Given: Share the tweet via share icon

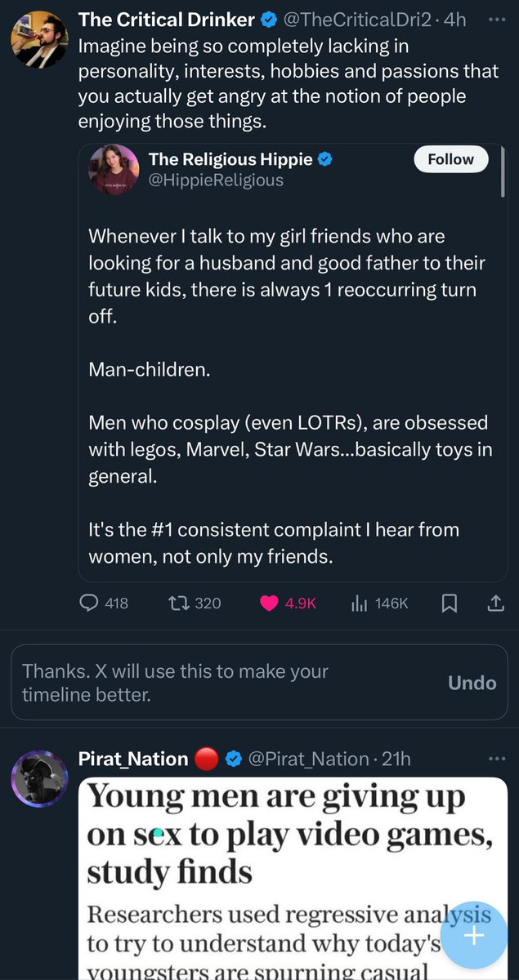Looking at the screenshot, I should click(x=495, y=604).
